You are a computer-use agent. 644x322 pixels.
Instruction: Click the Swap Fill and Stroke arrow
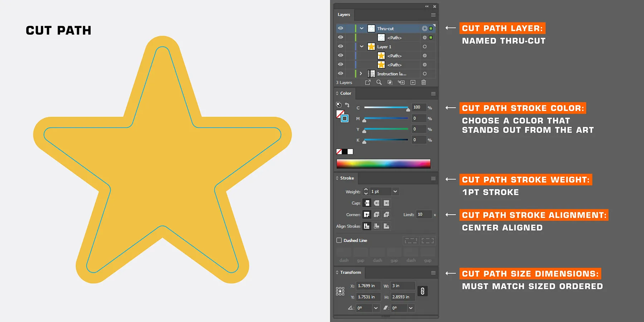pyautogui.click(x=347, y=105)
